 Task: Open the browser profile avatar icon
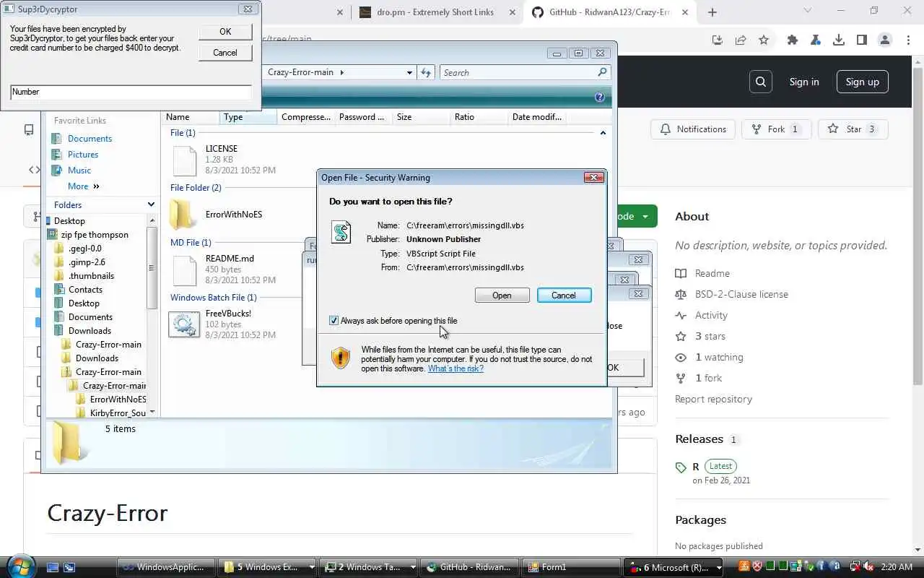[x=885, y=40]
